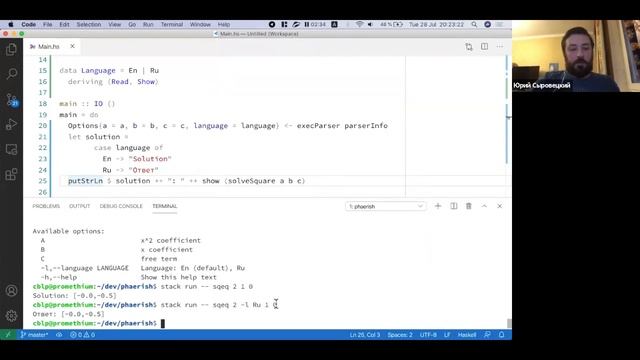Open the Remote Explorer view
The width and height of the screenshot is (640, 360).
(11, 149)
